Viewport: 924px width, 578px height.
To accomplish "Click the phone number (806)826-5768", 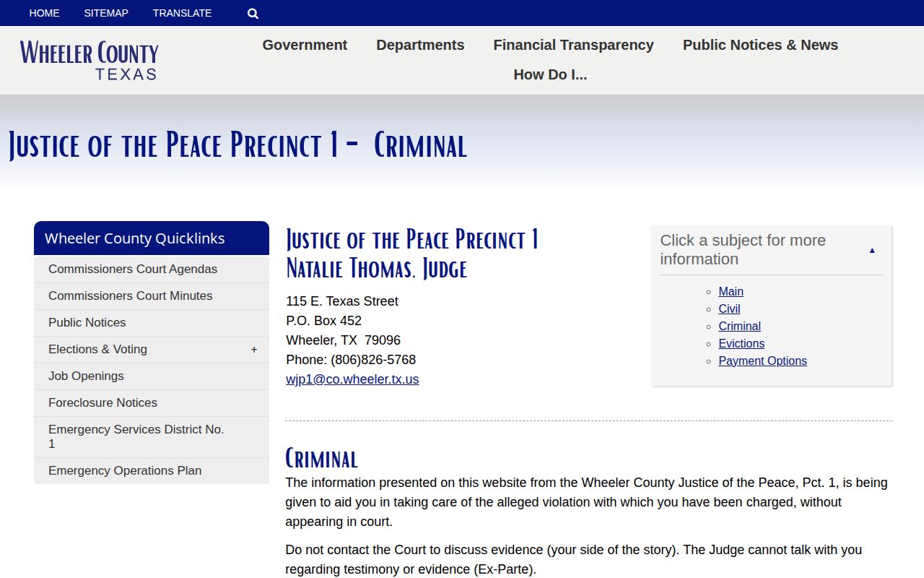I will tap(373, 360).
